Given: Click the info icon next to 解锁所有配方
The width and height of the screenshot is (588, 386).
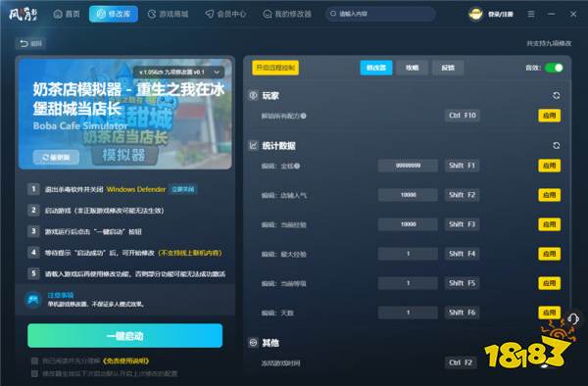Looking at the screenshot, I should point(304,116).
